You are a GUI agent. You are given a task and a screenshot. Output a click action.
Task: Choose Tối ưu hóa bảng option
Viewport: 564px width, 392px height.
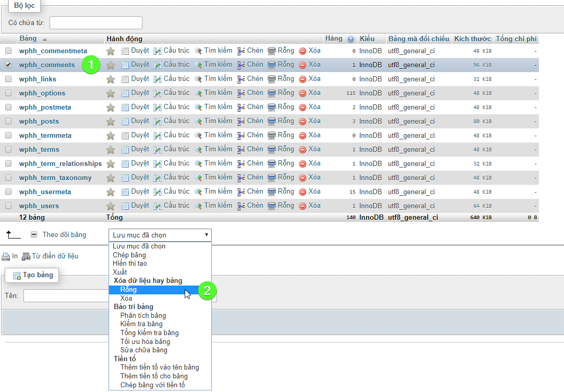[x=145, y=341]
